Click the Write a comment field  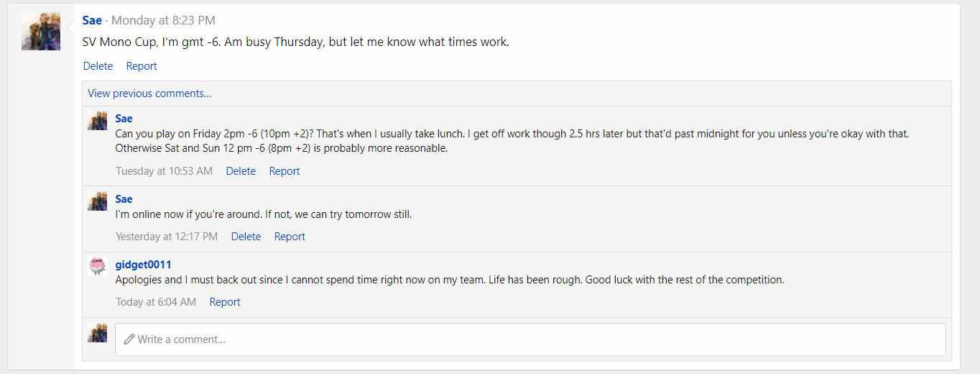tap(530, 339)
